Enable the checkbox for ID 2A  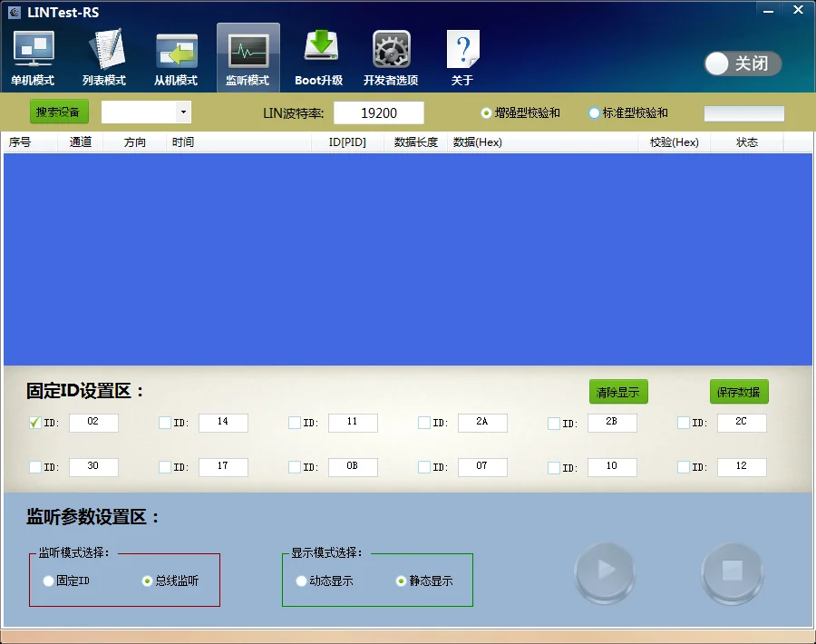coord(424,423)
